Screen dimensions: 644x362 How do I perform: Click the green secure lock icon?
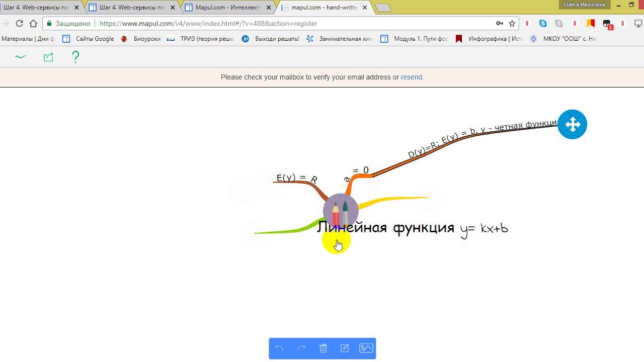[x=49, y=23]
